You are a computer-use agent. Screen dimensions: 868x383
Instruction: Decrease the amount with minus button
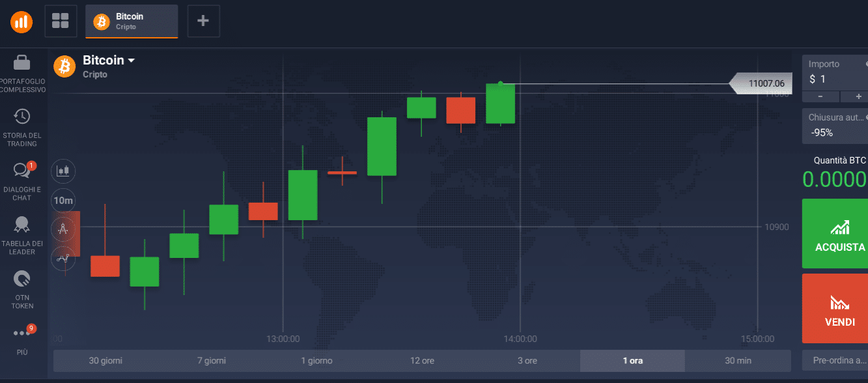tap(820, 96)
